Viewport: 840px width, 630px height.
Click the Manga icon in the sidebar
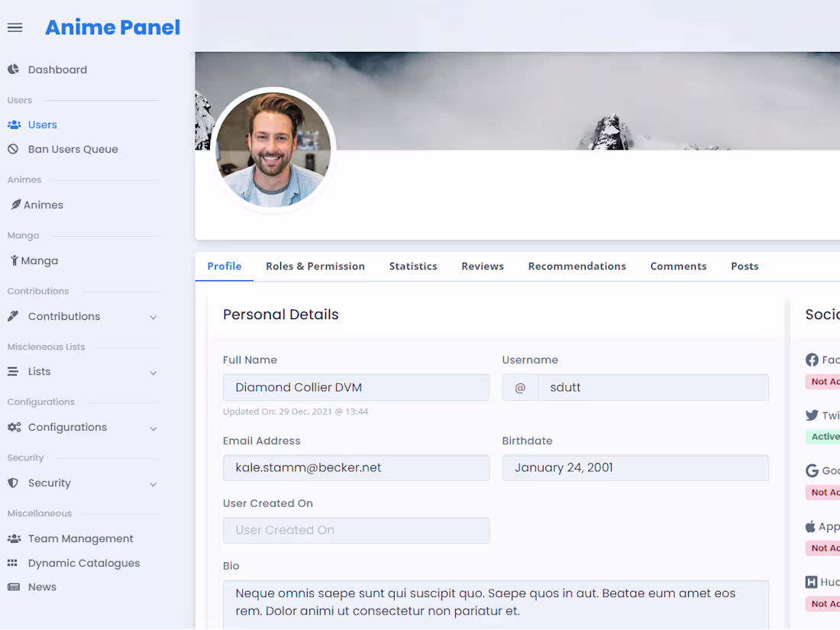pos(12,260)
